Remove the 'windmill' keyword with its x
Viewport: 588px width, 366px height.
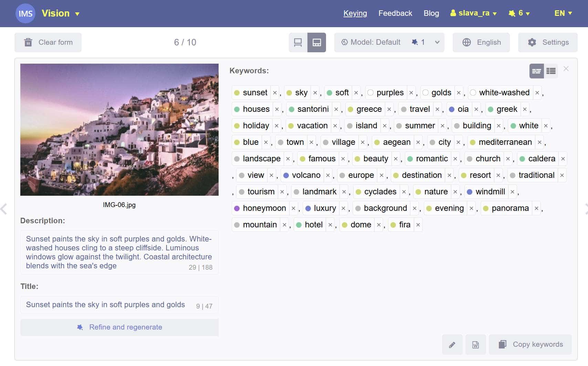(512, 192)
